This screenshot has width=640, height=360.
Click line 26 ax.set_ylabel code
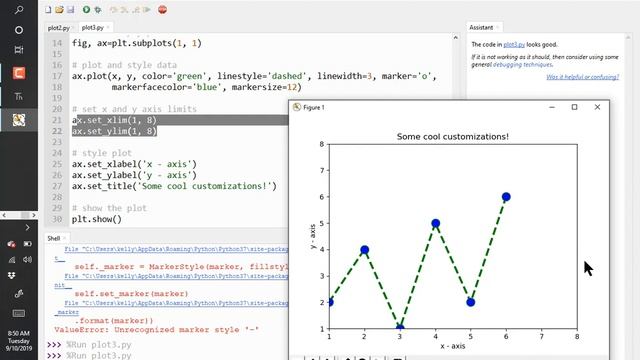pos(134,175)
